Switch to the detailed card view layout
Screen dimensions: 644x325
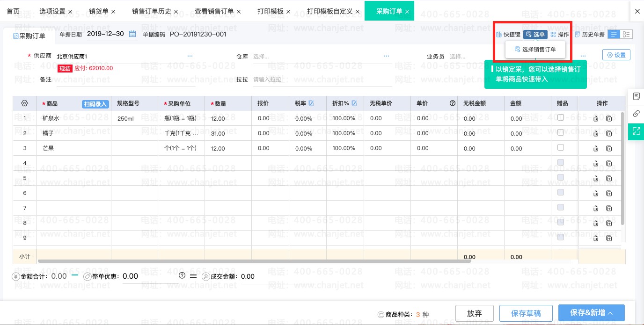626,34
